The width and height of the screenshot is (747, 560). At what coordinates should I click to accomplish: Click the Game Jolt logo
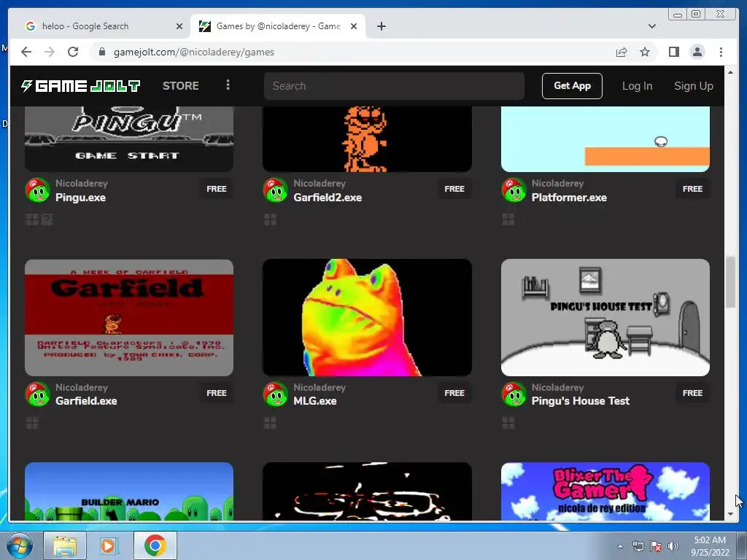[x=80, y=86]
